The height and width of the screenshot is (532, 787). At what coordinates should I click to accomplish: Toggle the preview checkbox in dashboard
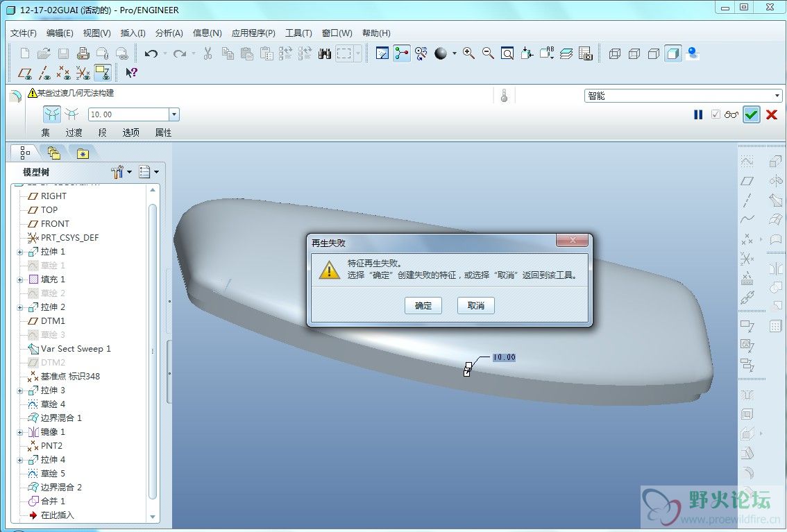coord(716,114)
